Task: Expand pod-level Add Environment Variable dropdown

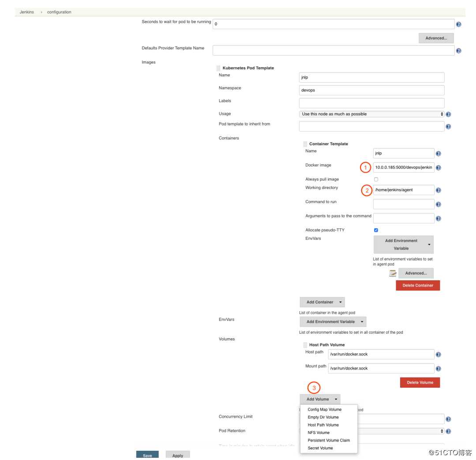Action: pyautogui.click(x=333, y=321)
